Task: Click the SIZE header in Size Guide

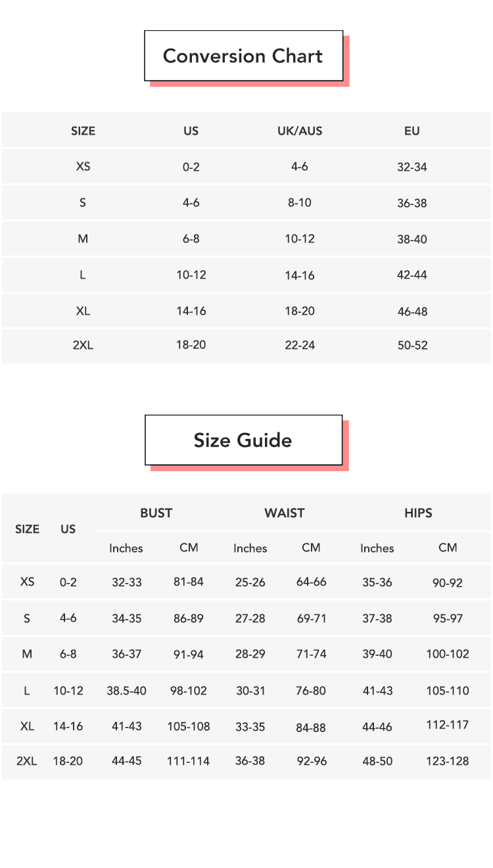Action: click(x=28, y=529)
